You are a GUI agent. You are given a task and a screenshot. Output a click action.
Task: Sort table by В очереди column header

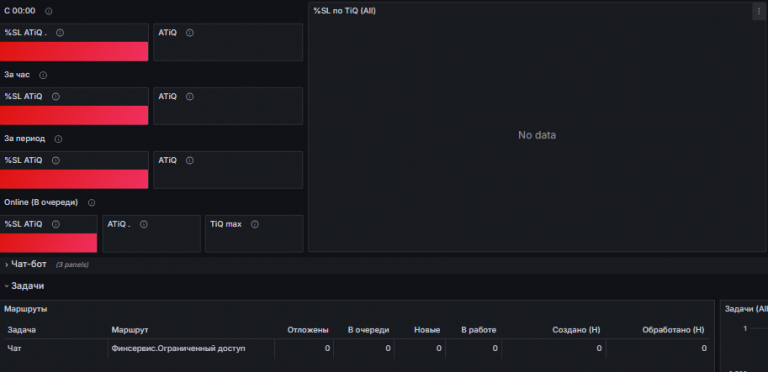point(368,330)
